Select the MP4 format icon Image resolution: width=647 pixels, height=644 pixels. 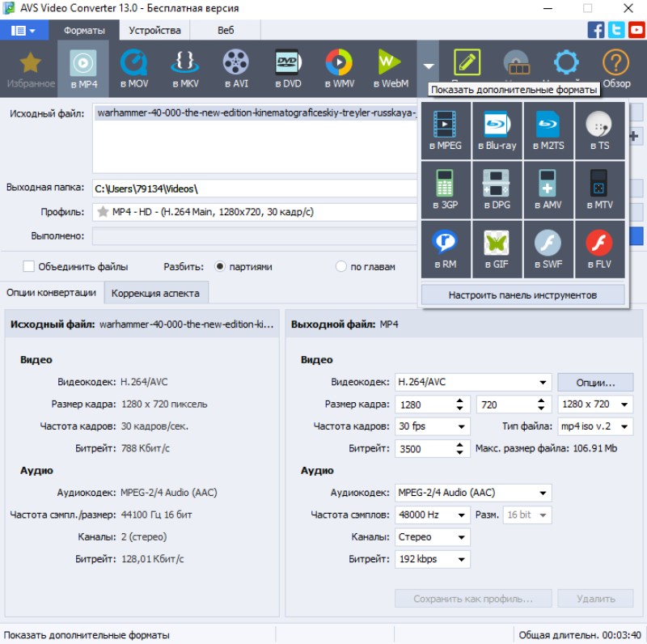point(83,70)
